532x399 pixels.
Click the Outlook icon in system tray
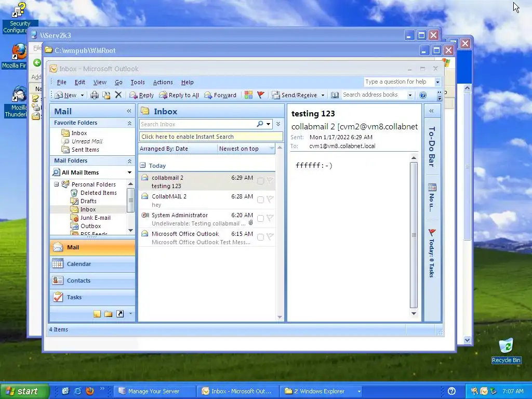(x=484, y=391)
